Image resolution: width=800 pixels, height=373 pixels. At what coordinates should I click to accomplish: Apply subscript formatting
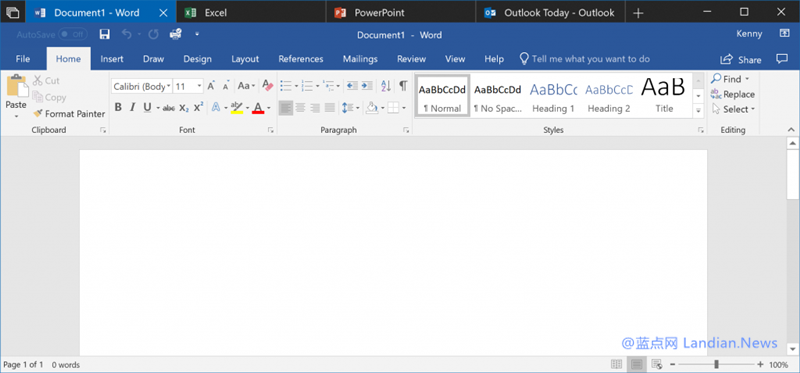(x=184, y=108)
